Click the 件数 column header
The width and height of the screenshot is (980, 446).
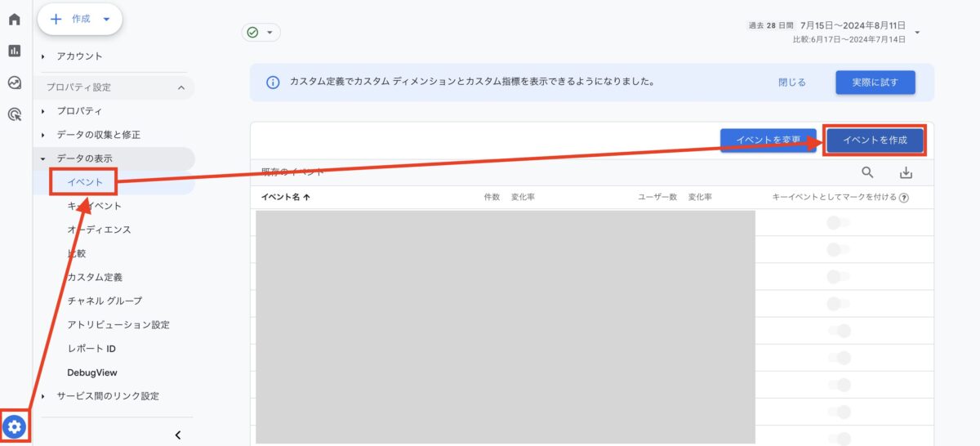492,198
